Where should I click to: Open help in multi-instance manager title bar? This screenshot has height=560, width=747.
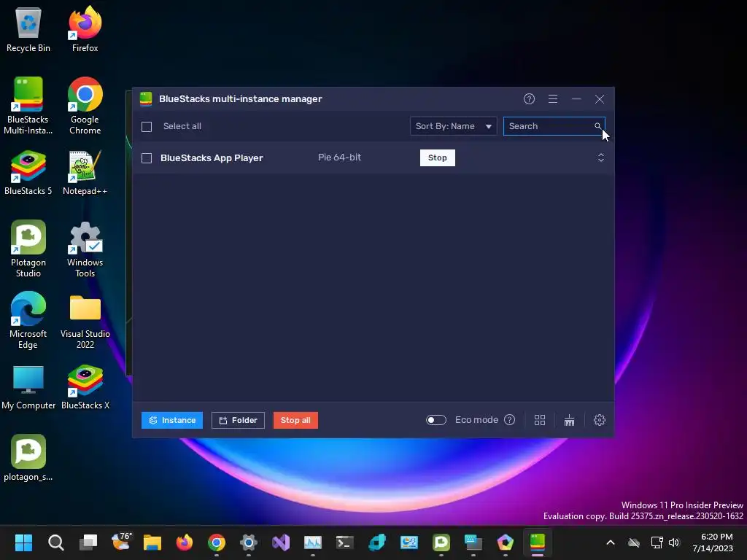pyautogui.click(x=529, y=99)
